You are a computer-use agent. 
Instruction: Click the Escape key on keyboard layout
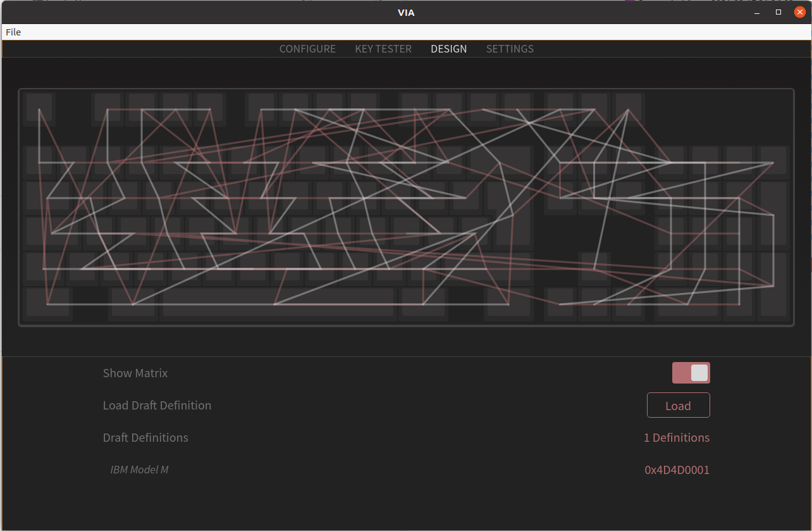(39, 108)
